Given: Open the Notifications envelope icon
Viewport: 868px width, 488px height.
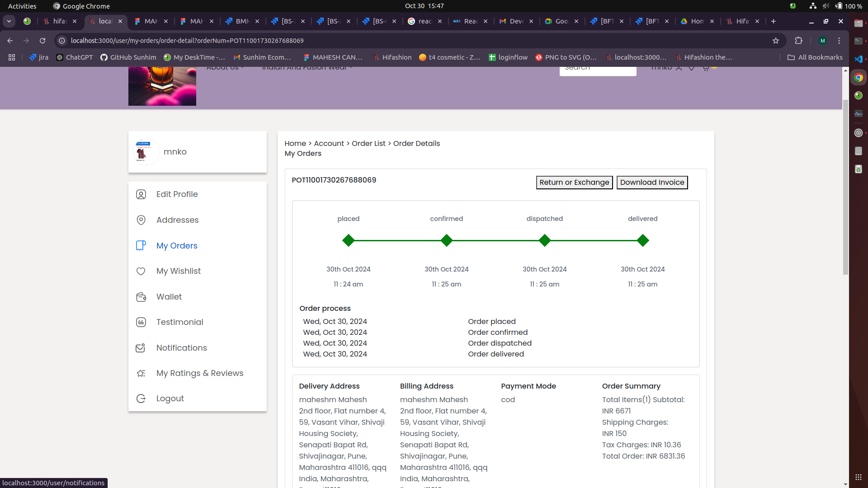Looking at the screenshot, I should tap(141, 348).
